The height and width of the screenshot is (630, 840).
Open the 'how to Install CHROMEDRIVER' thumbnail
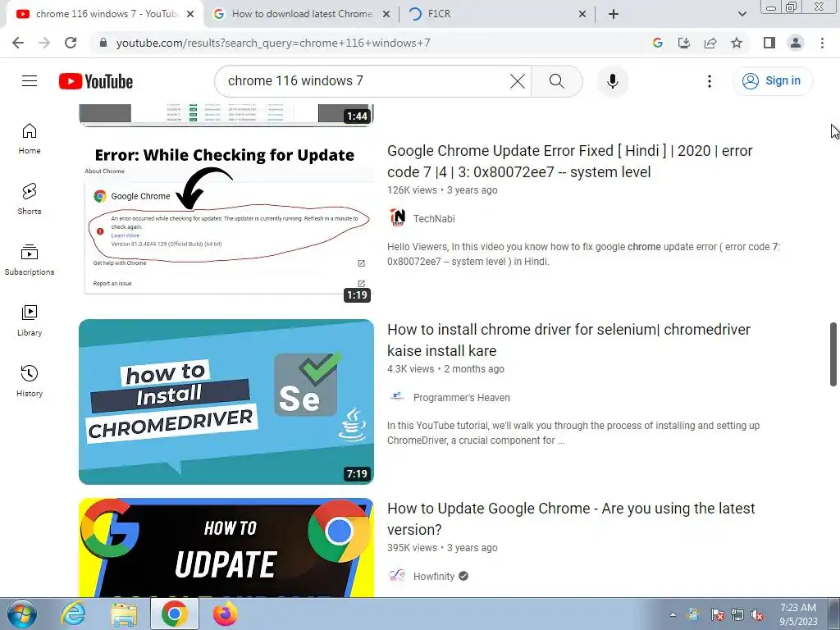(226, 402)
